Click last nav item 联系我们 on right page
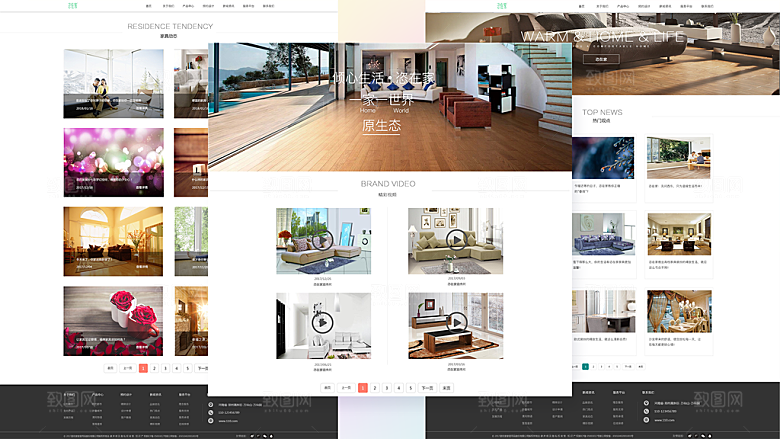This screenshot has height=439, width=780. click(x=707, y=6)
